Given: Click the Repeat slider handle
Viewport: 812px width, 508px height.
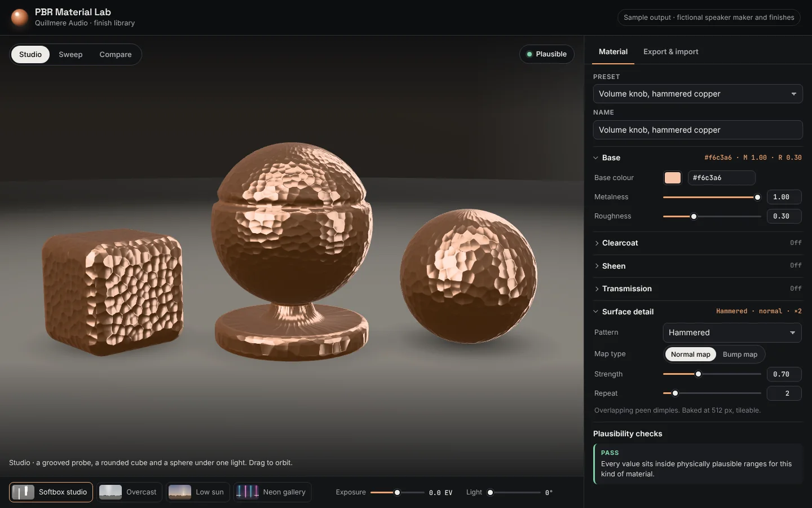Looking at the screenshot, I should 675,393.
